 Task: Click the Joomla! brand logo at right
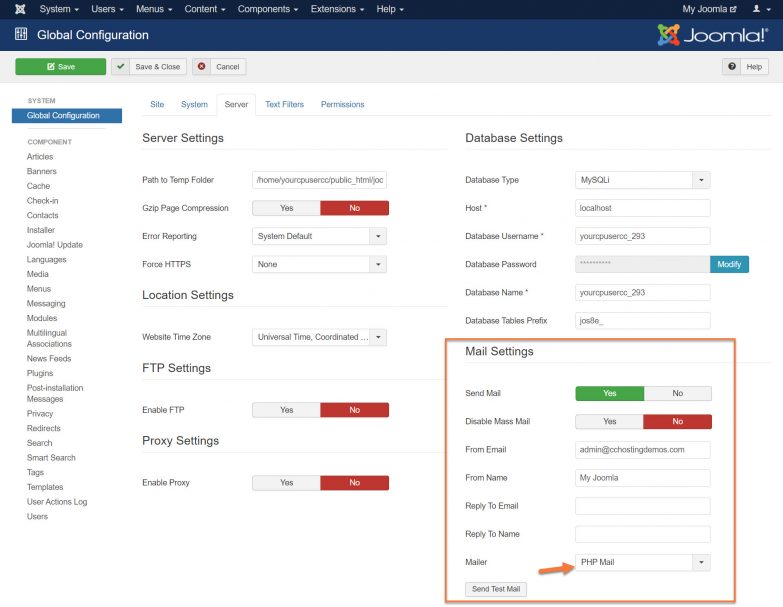click(x=712, y=35)
